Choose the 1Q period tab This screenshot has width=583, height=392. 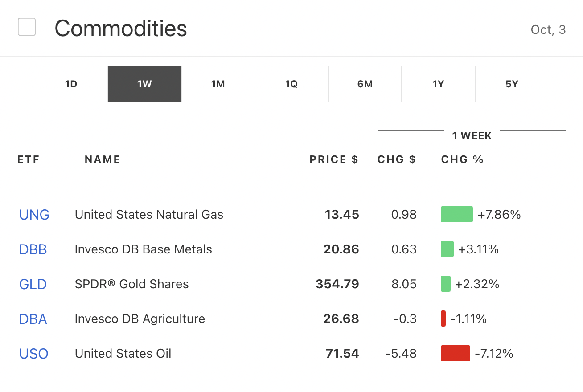coord(291,84)
